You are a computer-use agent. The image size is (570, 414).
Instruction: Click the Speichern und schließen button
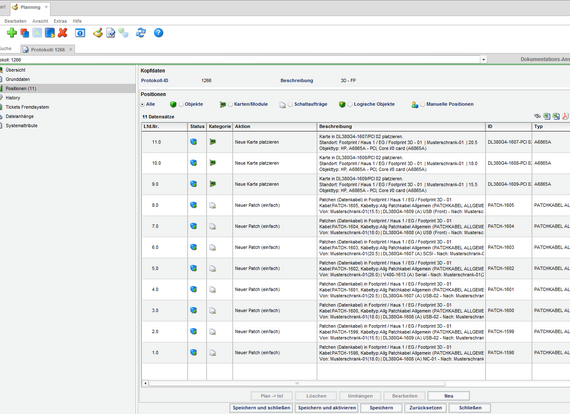click(261, 408)
